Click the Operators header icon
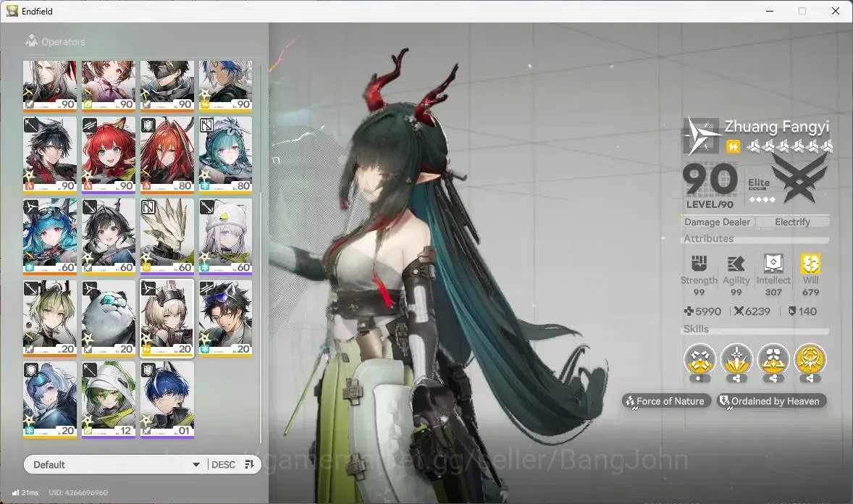 pos(32,41)
